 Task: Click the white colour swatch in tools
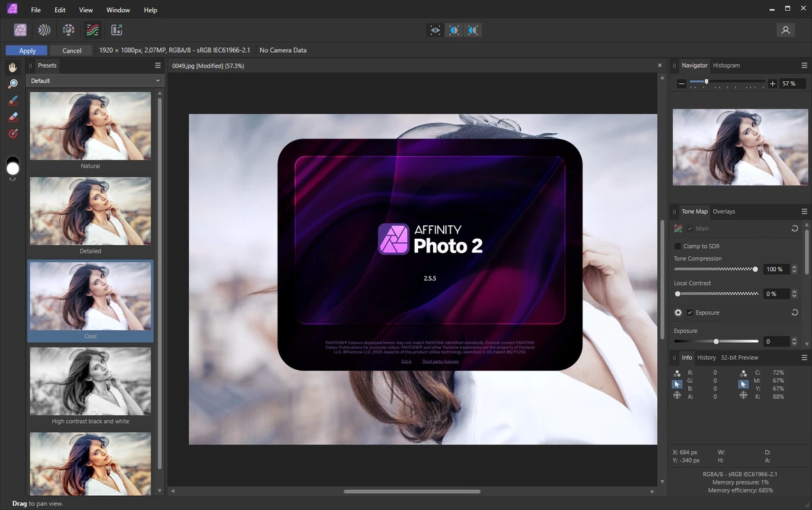tap(13, 167)
